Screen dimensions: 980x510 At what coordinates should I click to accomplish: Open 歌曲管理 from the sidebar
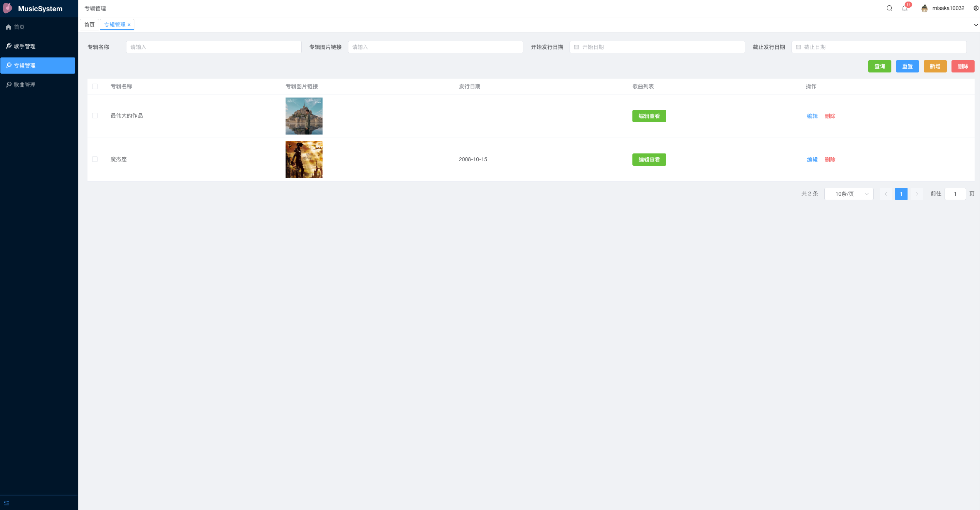(x=25, y=85)
